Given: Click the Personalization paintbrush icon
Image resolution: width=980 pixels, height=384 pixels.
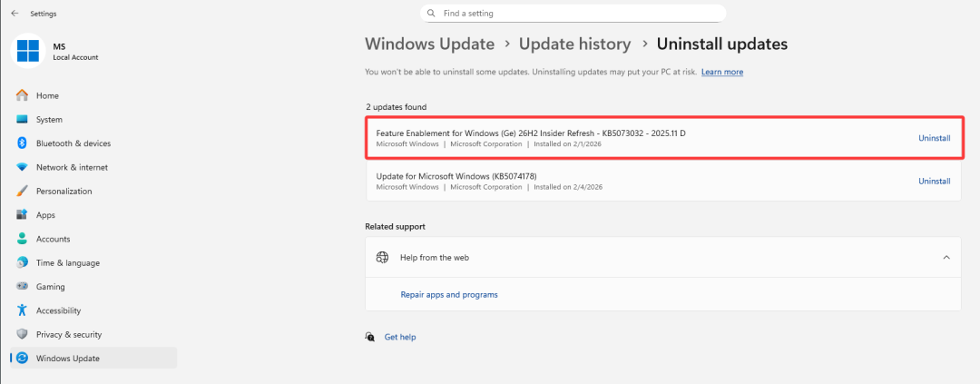Looking at the screenshot, I should point(22,191).
